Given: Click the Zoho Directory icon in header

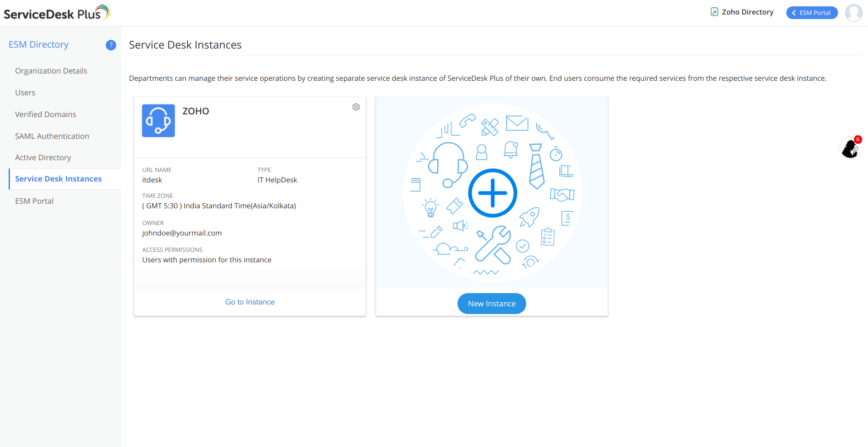Looking at the screenshot, I should click(714, 12).
